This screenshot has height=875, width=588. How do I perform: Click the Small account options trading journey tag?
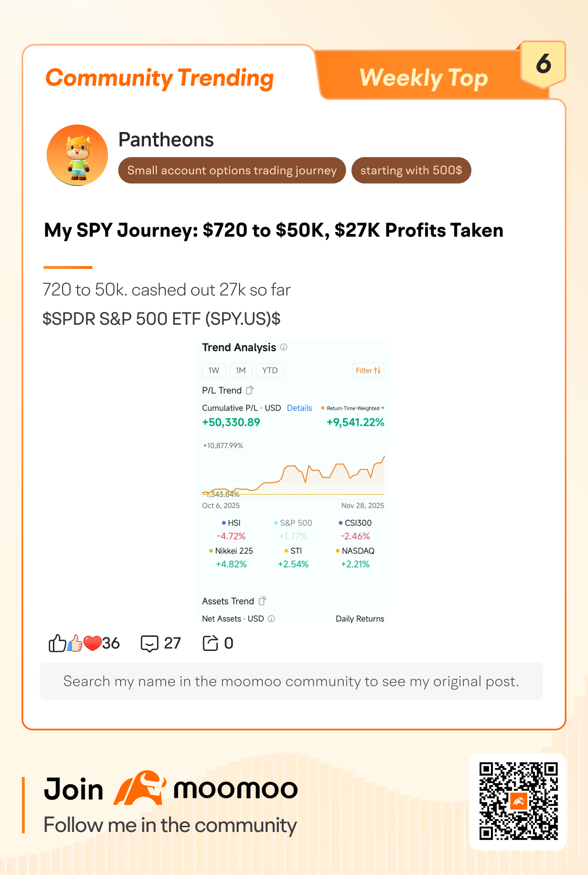pos(232,170)
